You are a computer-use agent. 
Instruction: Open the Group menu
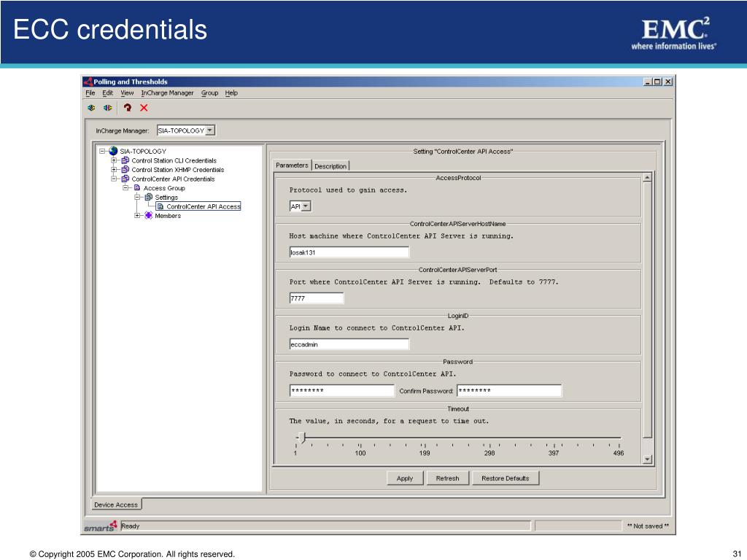tap(209, 93)
